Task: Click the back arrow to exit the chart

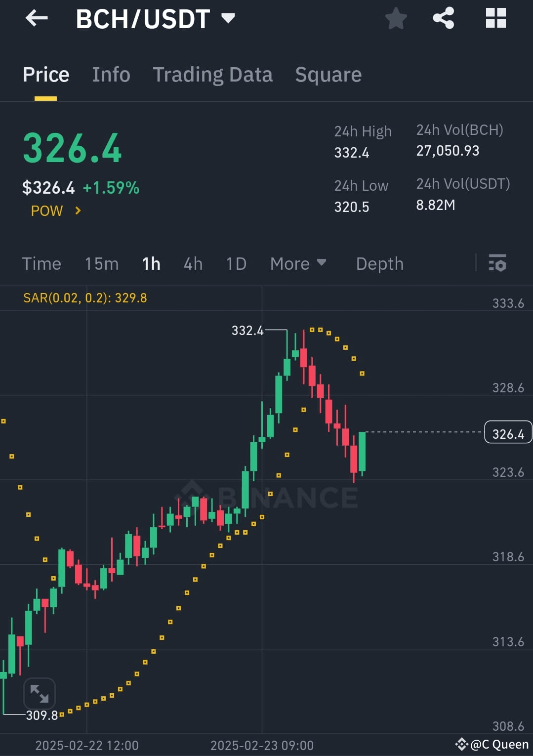Action: [36, 19]
